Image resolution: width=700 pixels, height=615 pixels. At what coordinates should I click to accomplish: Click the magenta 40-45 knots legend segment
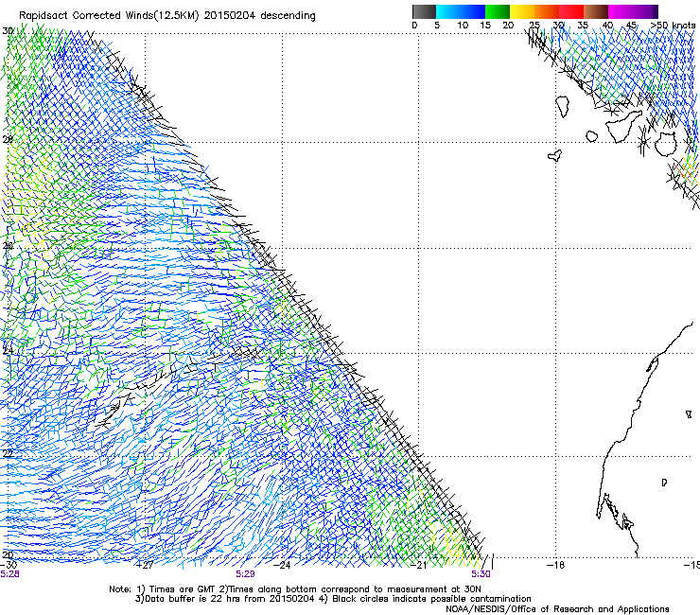(x=621, y=11)
